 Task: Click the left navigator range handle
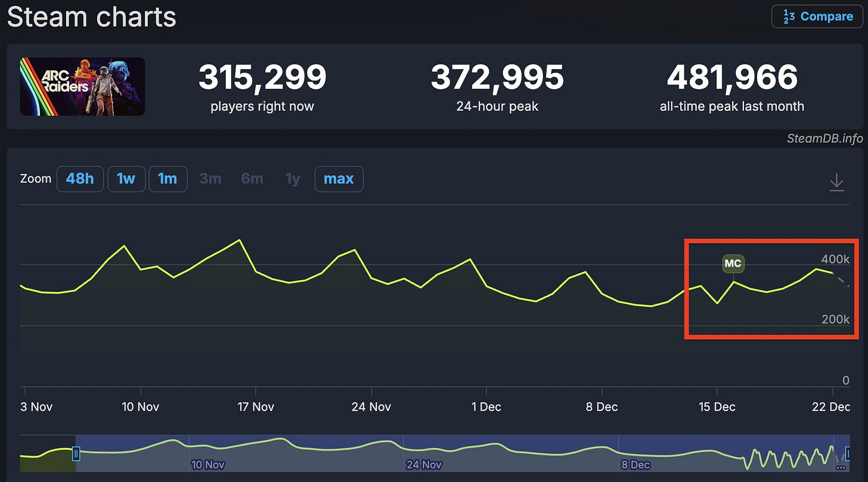click(x=76, y=455)
